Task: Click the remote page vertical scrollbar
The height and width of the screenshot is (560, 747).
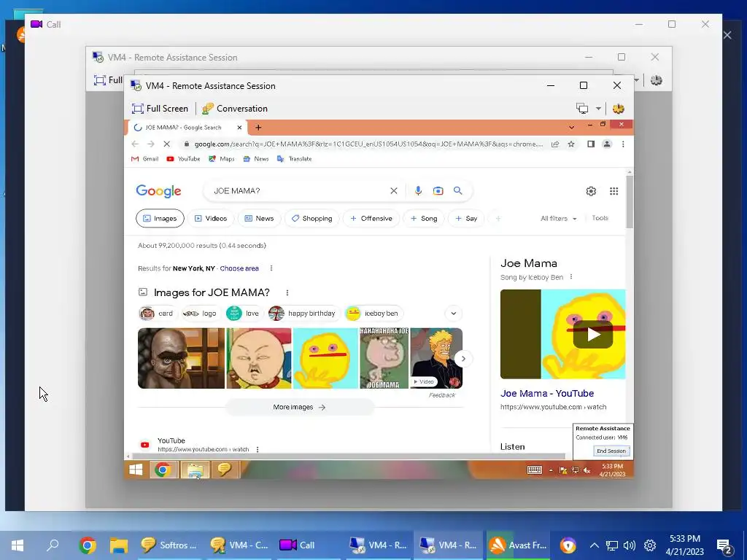Action: pyautogui.click(x=630, y=202)
